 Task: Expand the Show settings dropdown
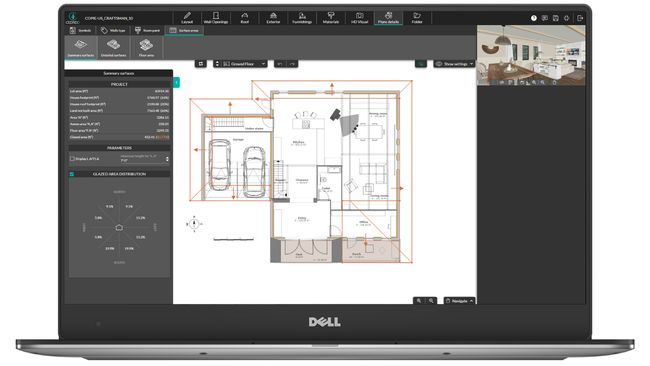454,64
